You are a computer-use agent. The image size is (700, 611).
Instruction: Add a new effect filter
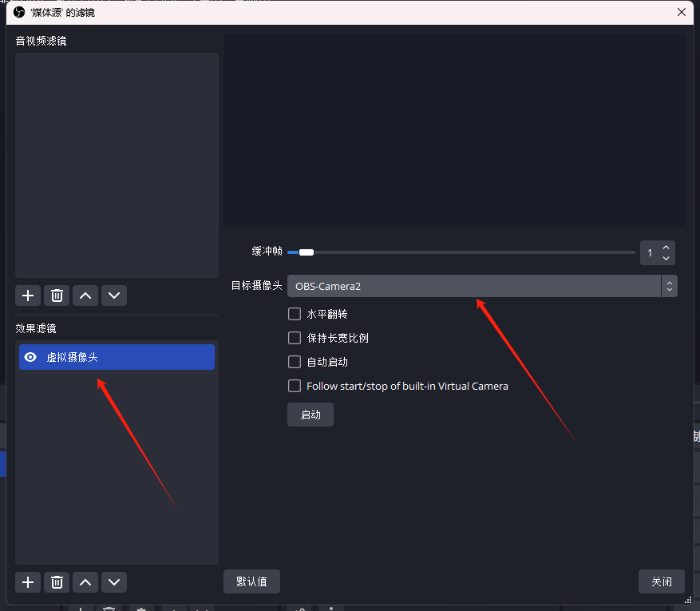coord(28,582)
